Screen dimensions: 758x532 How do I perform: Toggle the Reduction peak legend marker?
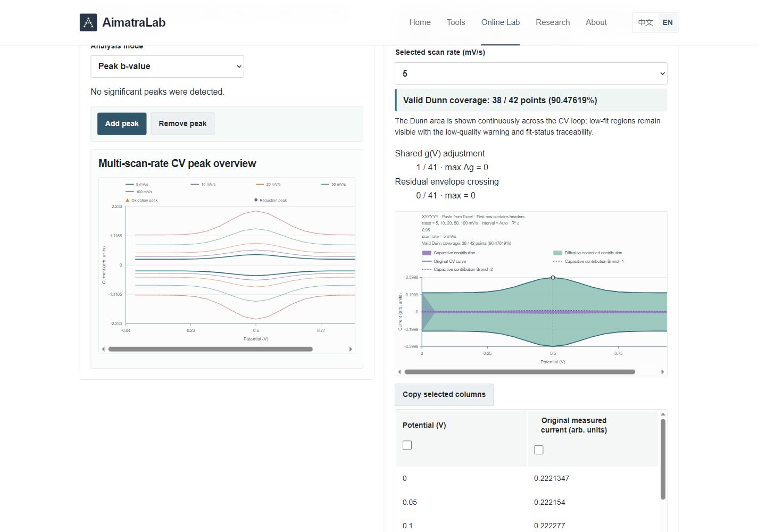tap(270, 201)
